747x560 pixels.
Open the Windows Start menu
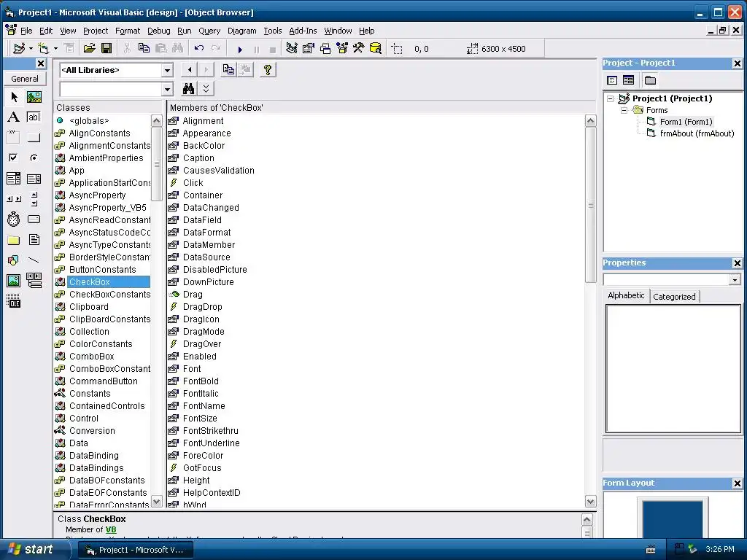pos(32,550)
